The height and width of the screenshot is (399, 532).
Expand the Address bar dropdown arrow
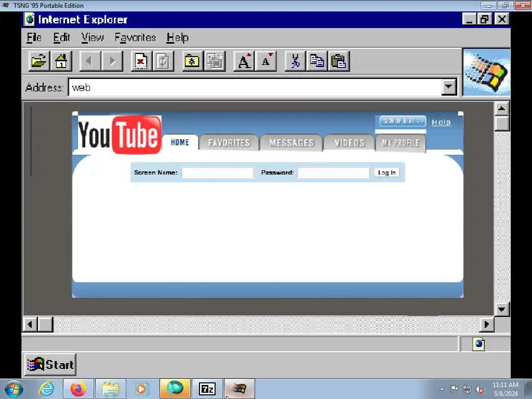click(448, 87)
